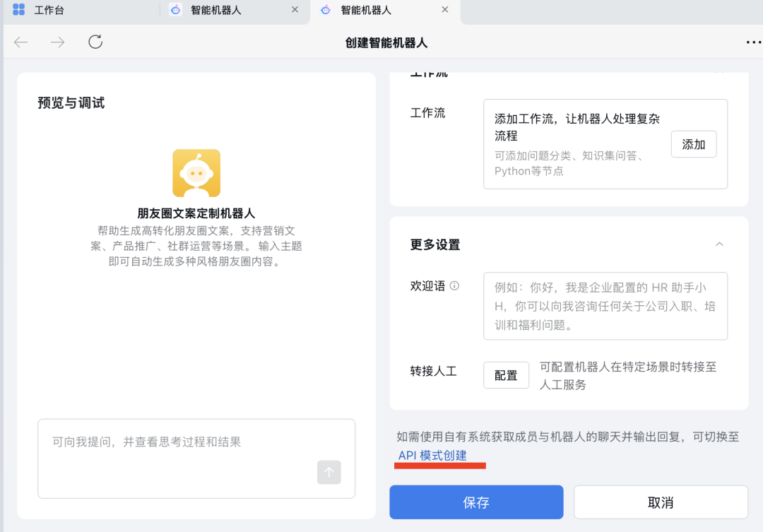Click the send arrow in the chat box
This screenshot has width=763, height=532.
pos(329,473)
